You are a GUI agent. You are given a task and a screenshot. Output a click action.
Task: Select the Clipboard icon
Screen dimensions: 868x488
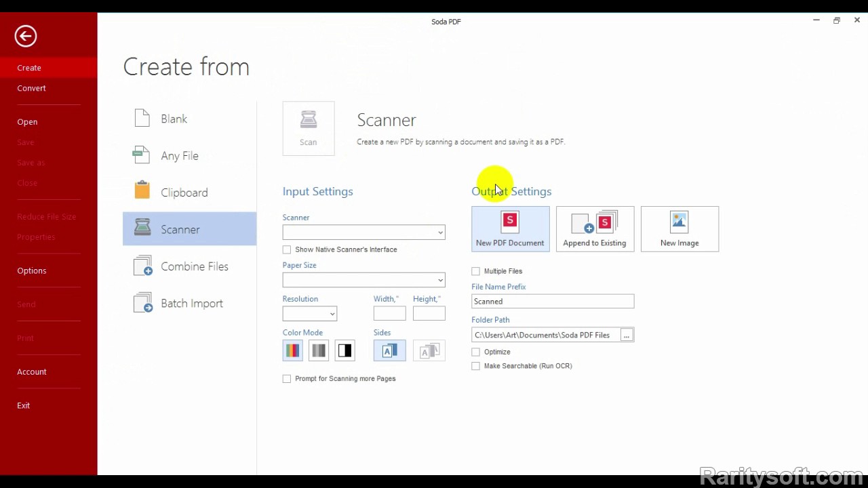click(x=142, y=190)
